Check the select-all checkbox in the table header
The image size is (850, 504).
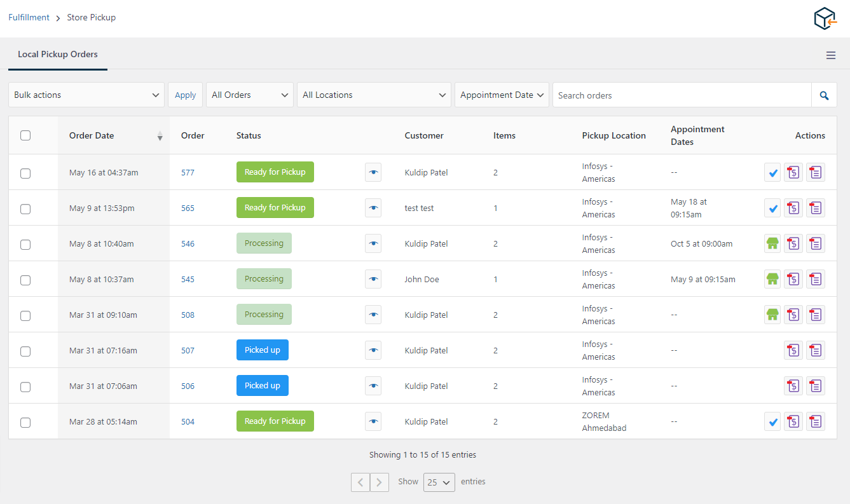tap(25, 135)
